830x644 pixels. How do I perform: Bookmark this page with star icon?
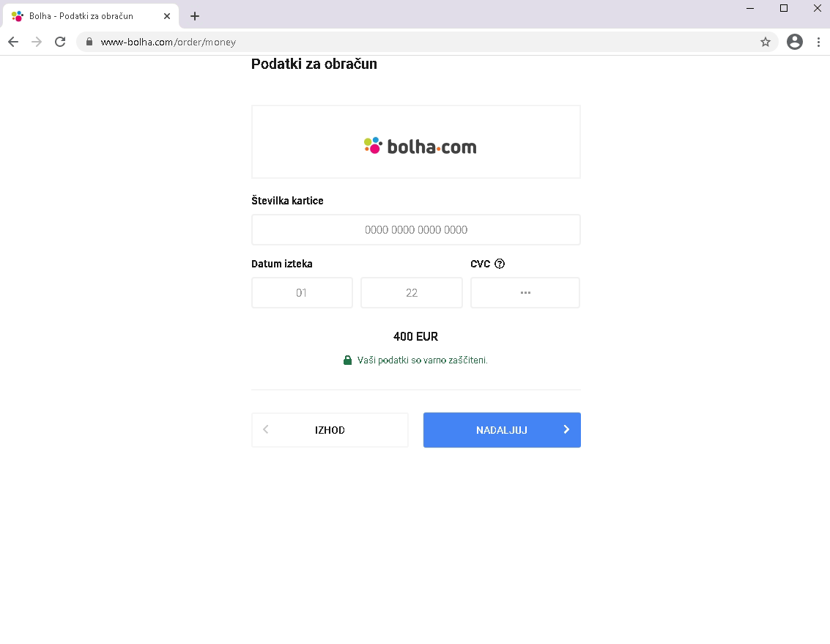[x=766, y=42]
